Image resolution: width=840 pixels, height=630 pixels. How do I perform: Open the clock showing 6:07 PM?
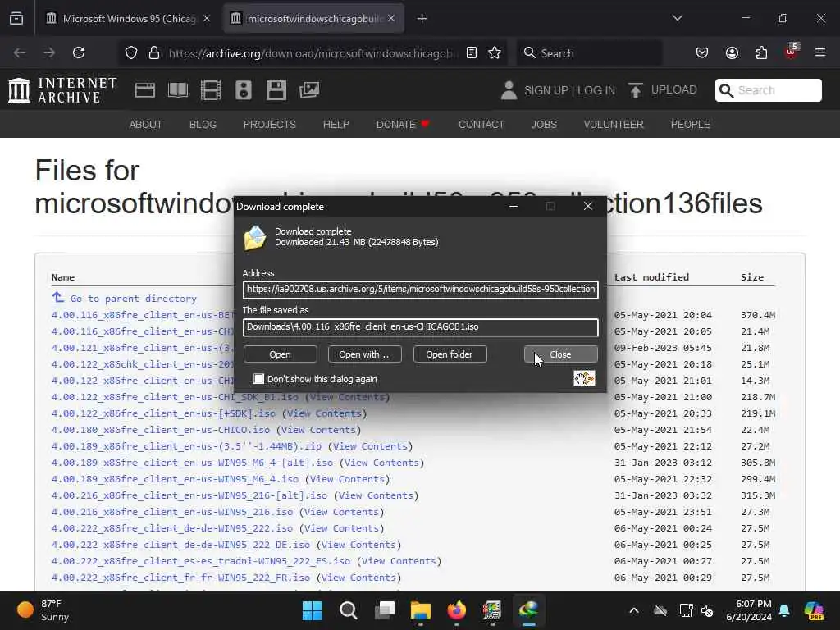click(749, 610)
